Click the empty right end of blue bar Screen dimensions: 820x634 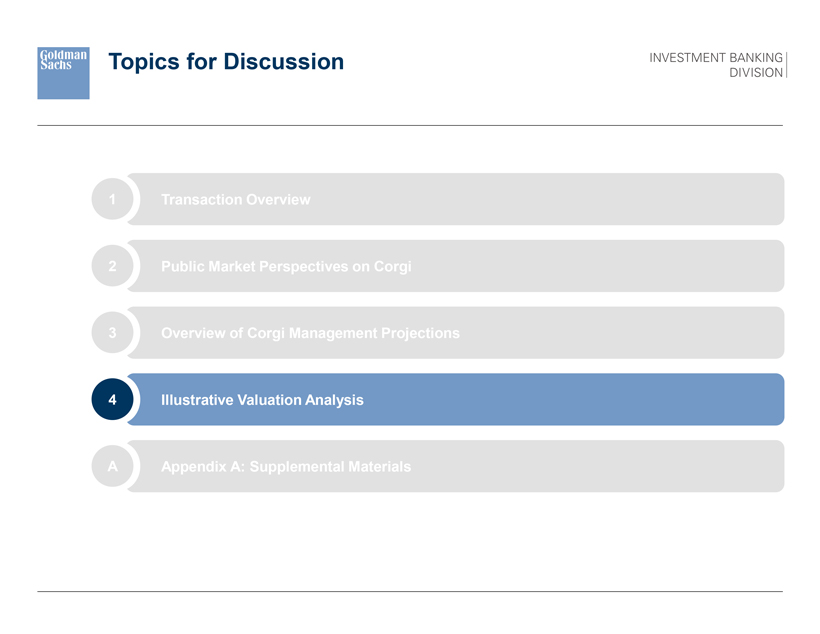(700, 400)
